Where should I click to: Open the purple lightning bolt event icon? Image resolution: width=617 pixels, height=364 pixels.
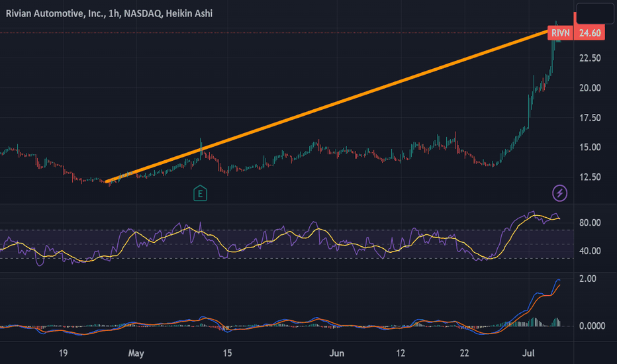[x=559, y=193]
